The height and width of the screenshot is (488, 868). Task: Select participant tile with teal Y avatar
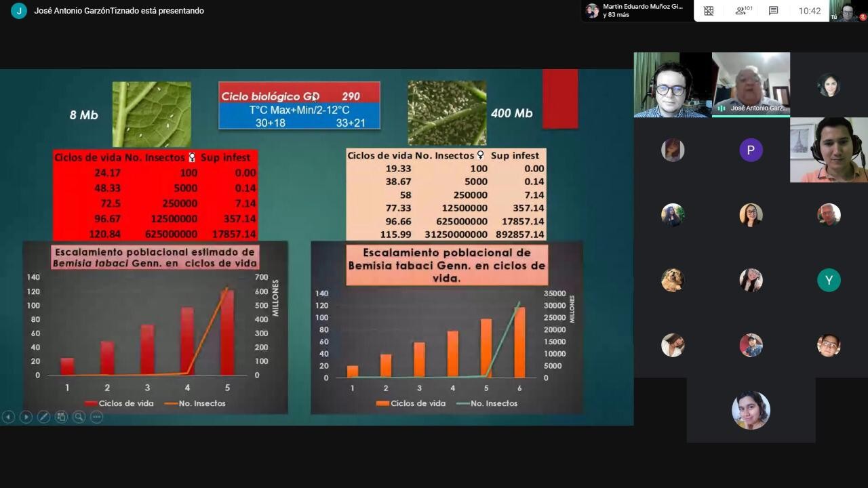click(x=829, y=280)
